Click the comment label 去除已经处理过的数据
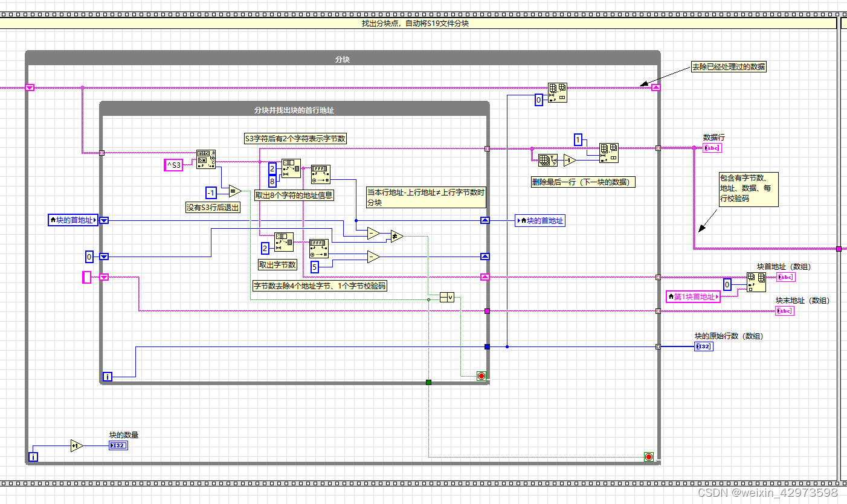 click(729, 66)
